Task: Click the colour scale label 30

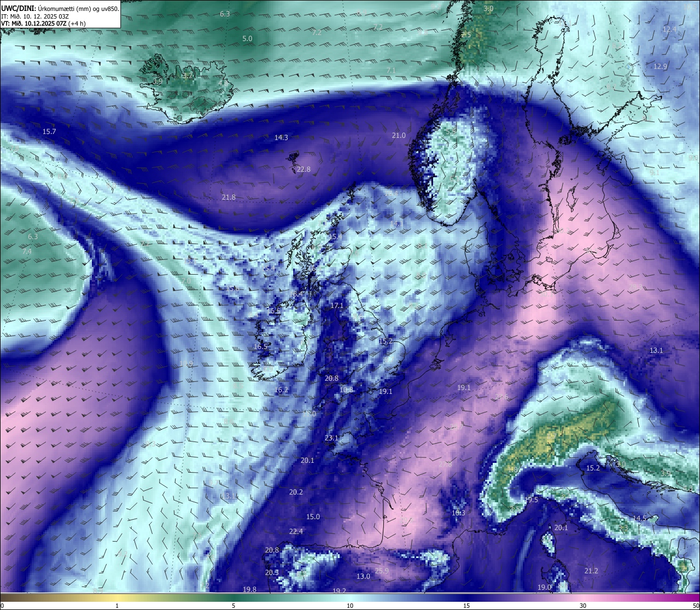Action: tap(583, 606)
